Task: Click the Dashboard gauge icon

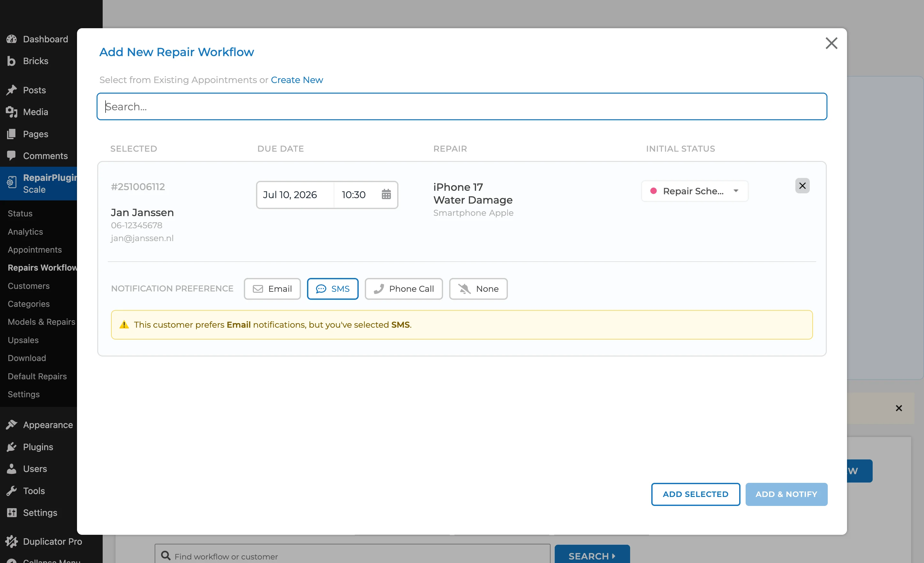Action: [12, 39]
